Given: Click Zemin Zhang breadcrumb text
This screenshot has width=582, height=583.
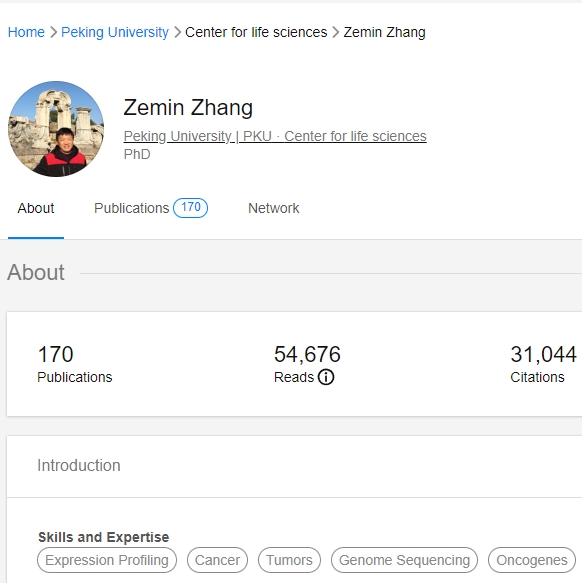Looking at the screenshot, I should (385, 32).
